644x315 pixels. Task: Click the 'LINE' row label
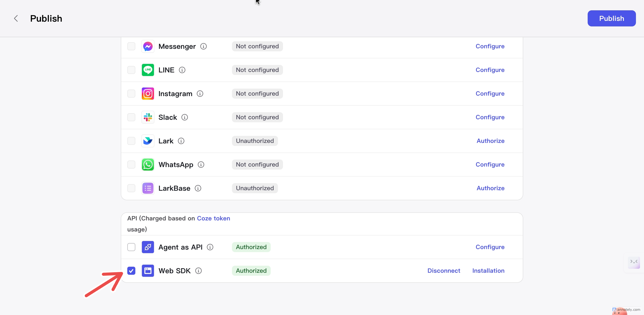click(x=166, y=70)
